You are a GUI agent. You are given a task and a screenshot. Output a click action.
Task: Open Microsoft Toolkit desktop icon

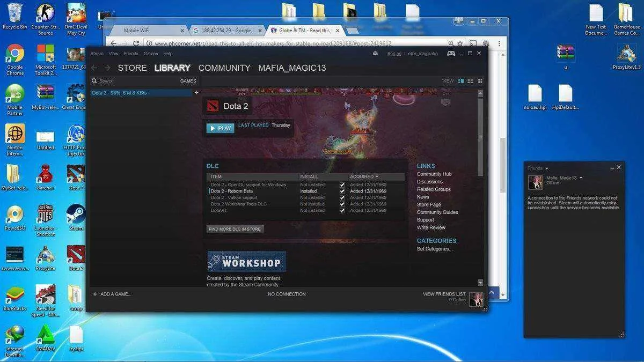tap(46, 54)
